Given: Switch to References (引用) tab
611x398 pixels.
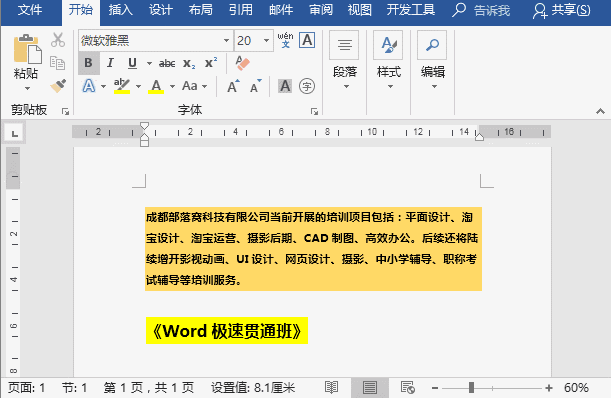Looking at the screenshot, I should [x=241, y=10].
